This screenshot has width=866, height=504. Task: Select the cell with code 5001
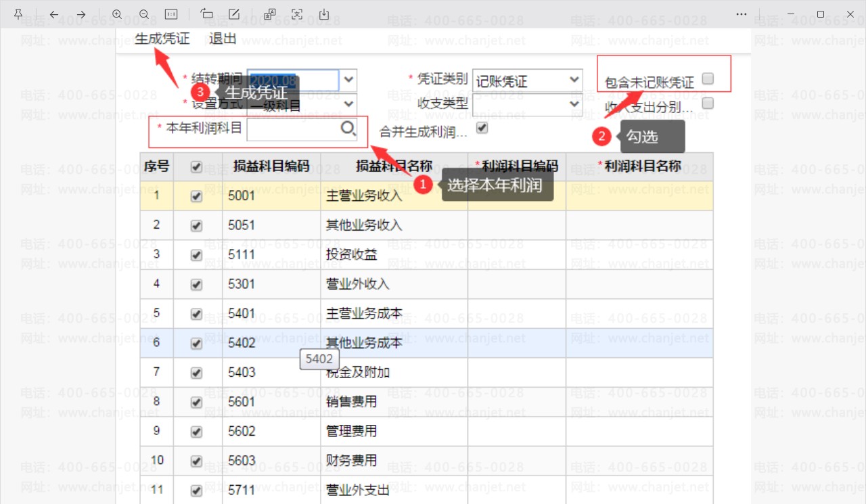click(x=271, y=196)
